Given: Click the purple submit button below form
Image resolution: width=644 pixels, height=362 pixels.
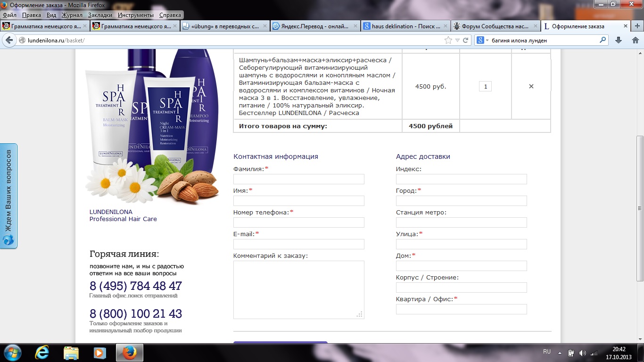Looking at the screenshot, I should point(280,342).
